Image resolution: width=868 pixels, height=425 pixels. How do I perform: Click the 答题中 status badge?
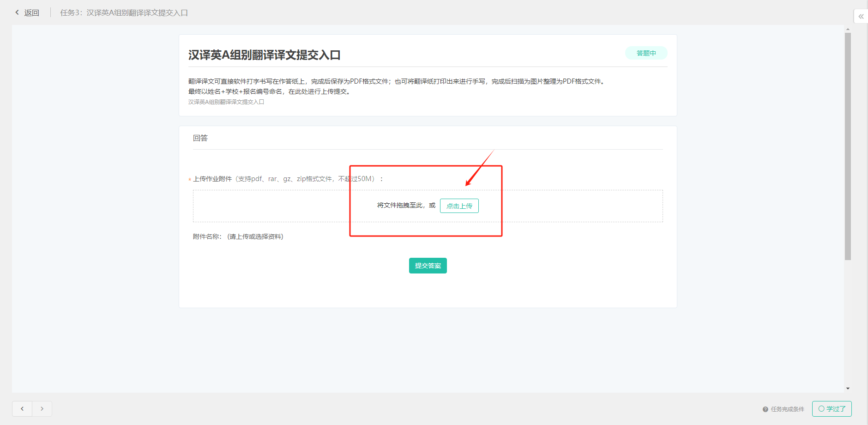point(646,53)
